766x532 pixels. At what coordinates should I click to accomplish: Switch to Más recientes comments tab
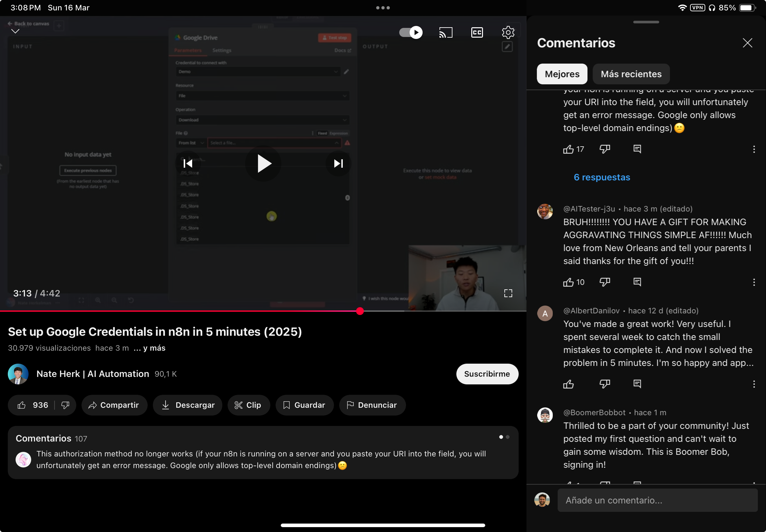tap(631, 74)
